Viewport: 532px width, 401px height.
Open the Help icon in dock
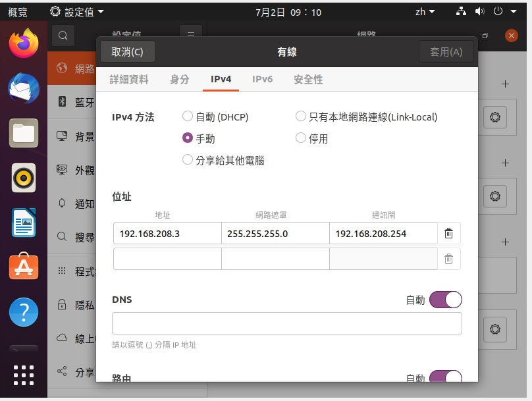(x=24, y=312)
